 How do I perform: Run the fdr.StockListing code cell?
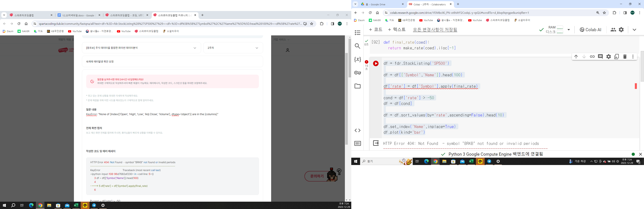[376, 63]
